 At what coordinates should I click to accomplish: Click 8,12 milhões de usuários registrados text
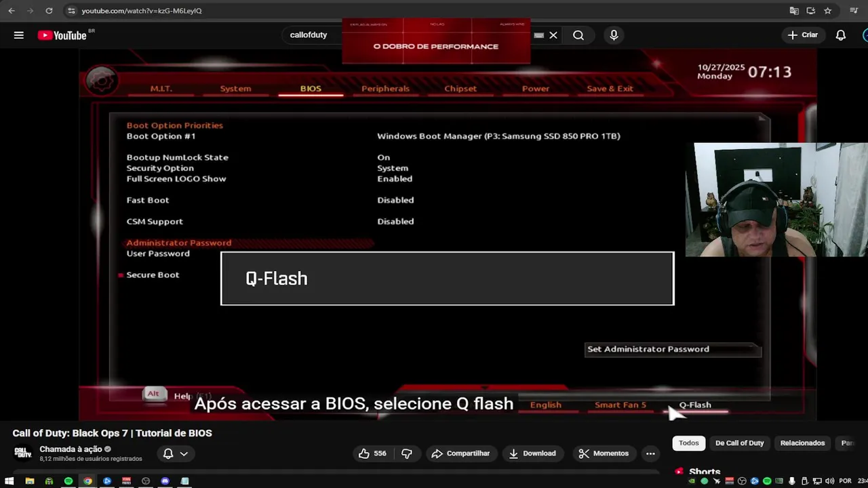[x=91, y=459]
